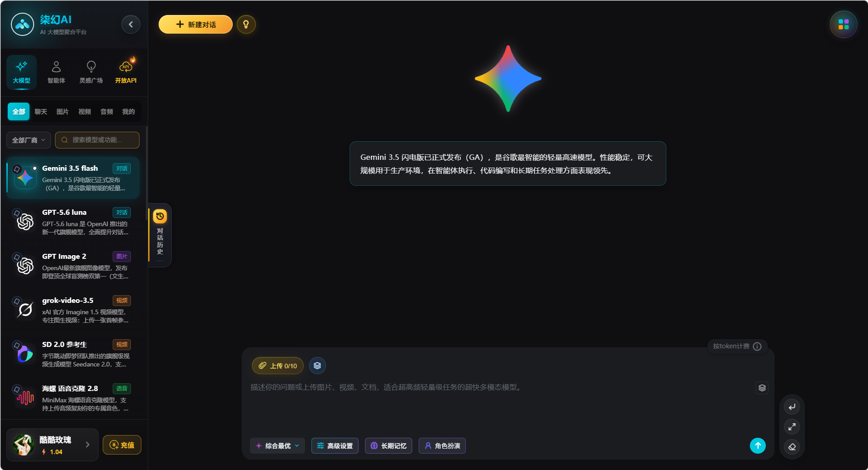The image size is (868, 470).
Task: Select the 音频 filter tab
Action: click(x=107, y=112)
